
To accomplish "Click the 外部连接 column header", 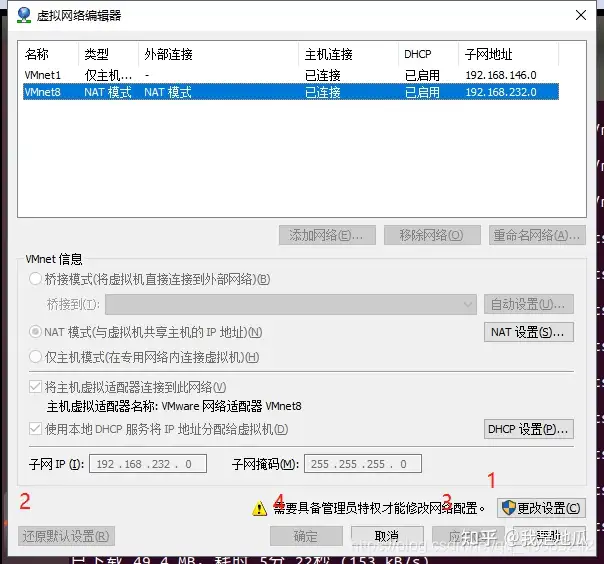I will click(218, 54).
